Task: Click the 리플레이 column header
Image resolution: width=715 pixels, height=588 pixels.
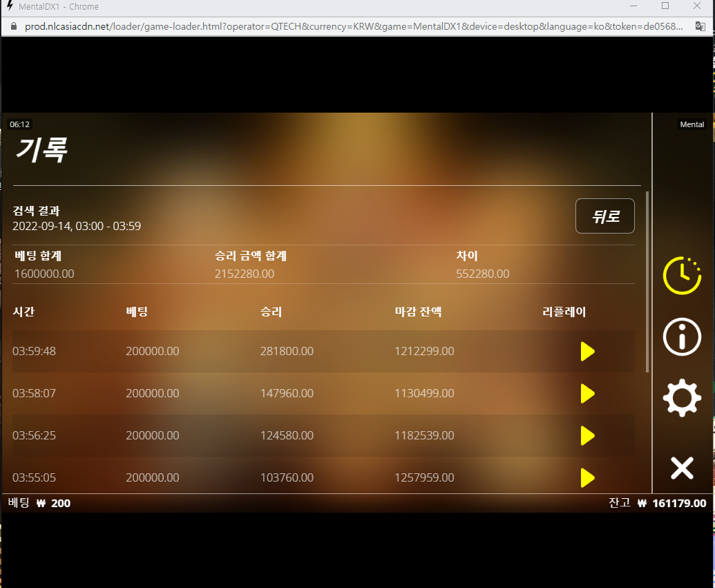Action: (x=564, y=312)
